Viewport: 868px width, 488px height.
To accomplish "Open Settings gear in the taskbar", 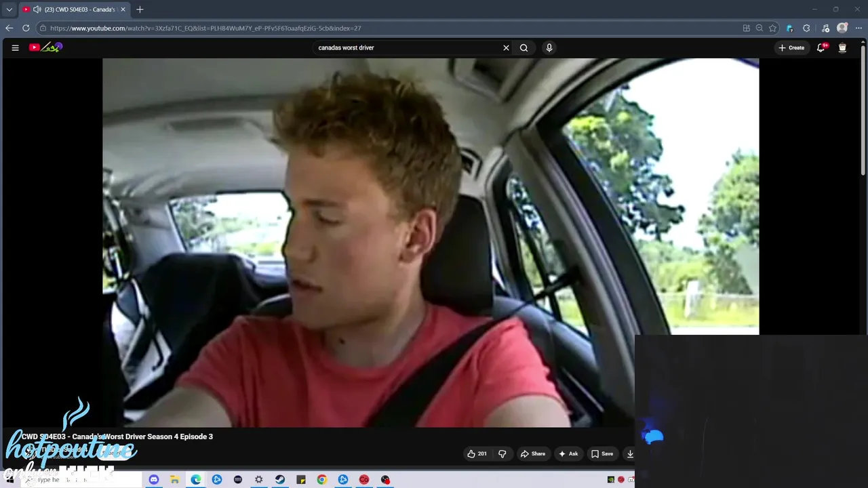I will click(258, 479).
